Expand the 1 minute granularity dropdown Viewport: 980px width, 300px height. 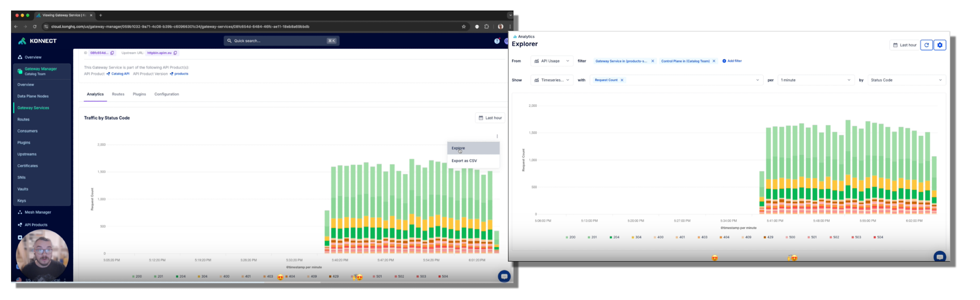point(815,80)
